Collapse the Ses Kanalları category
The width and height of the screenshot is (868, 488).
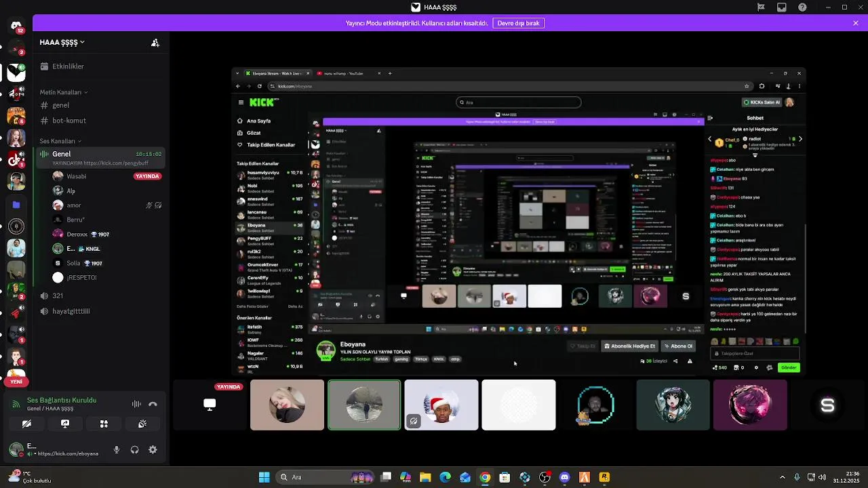coord(60,141)
